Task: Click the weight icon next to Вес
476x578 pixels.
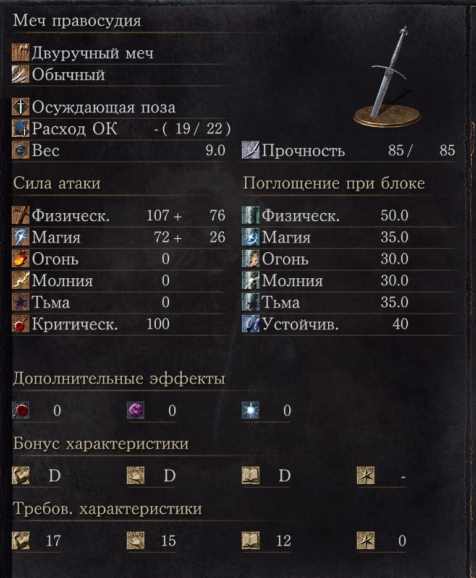Action: click(20, 150)
